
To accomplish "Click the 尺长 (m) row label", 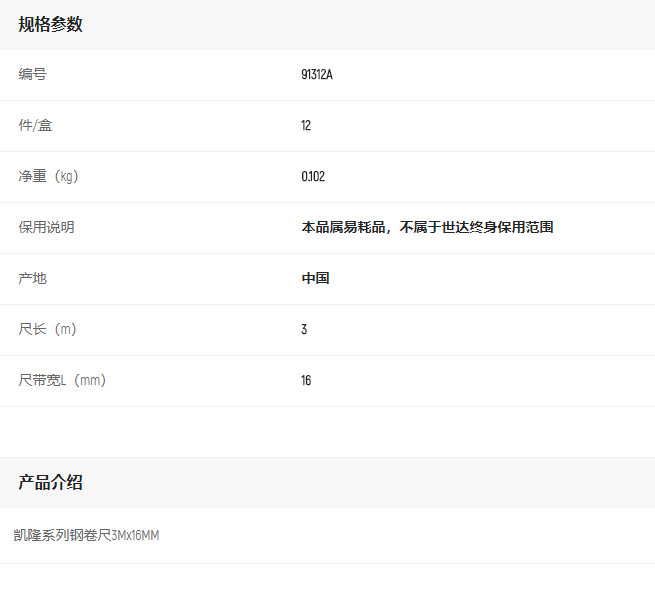I will (47, 330).
